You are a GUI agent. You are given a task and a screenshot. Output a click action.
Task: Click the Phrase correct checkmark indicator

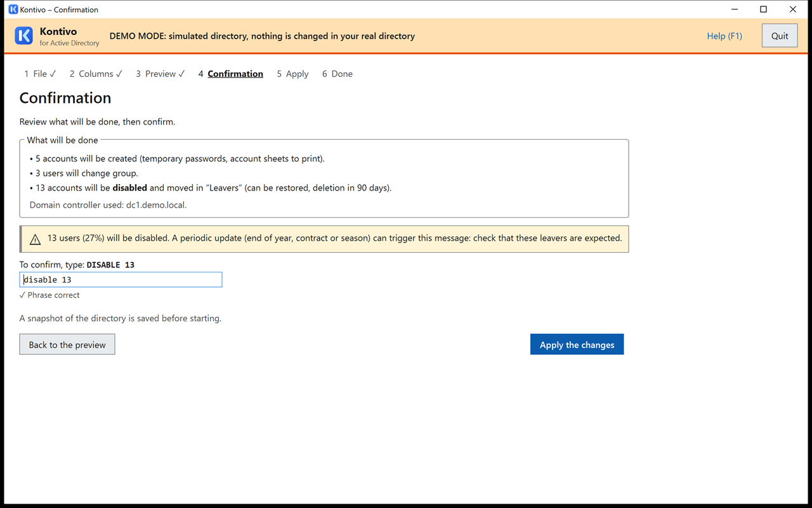click(49, 295)
